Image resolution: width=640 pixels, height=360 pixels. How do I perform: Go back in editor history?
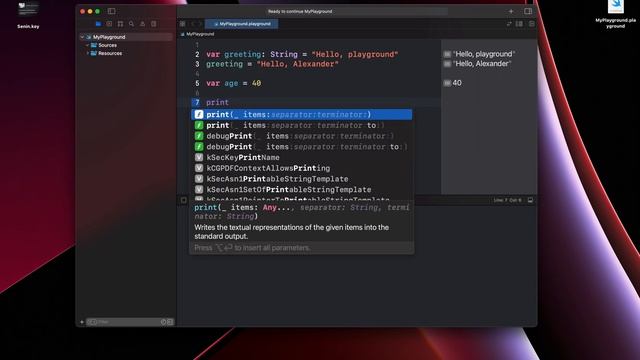(192, 24)
